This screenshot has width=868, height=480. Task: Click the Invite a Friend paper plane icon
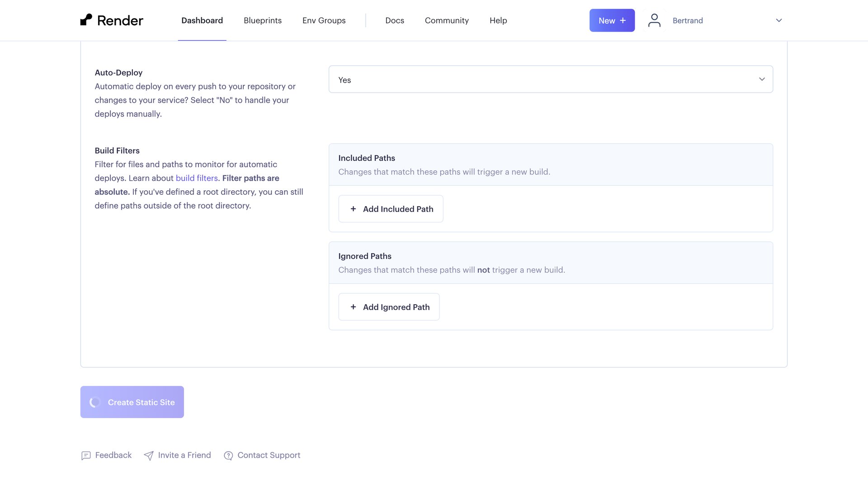pos(149,456)
